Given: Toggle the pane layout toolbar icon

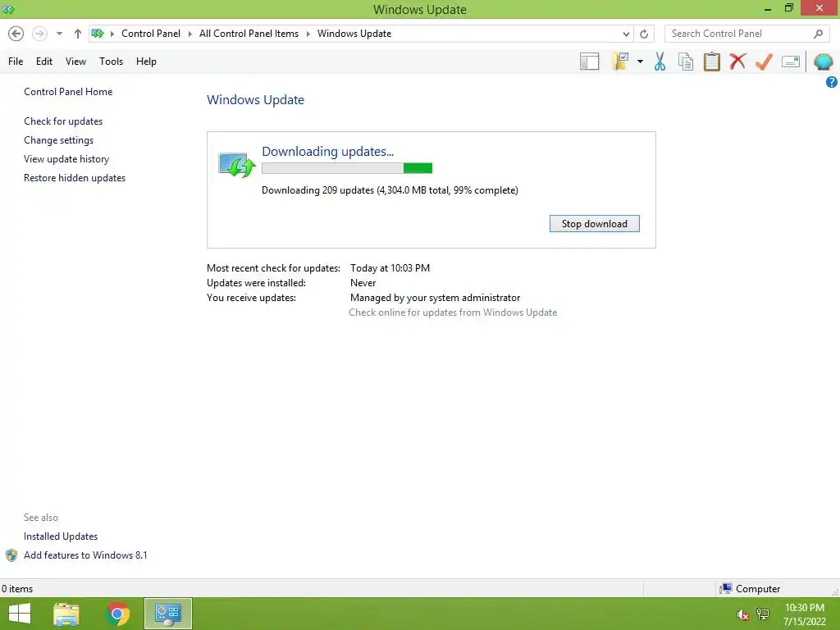Looking at the screenshot, I should (589, 61).
